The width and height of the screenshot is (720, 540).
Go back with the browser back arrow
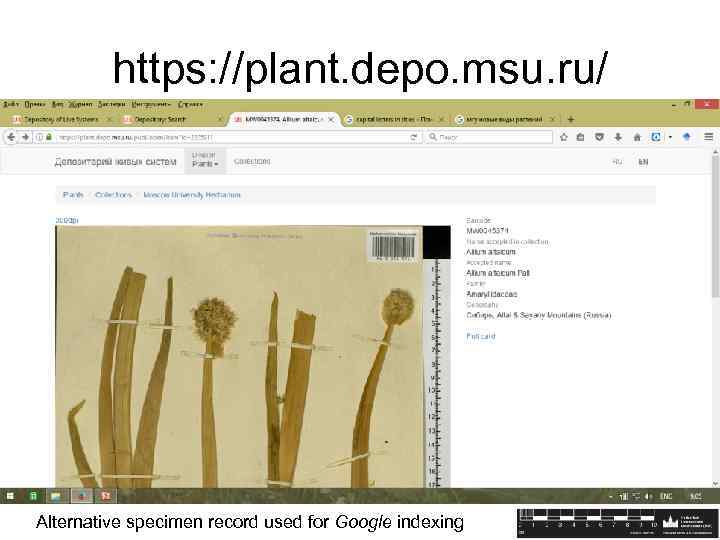pos(11,137)
